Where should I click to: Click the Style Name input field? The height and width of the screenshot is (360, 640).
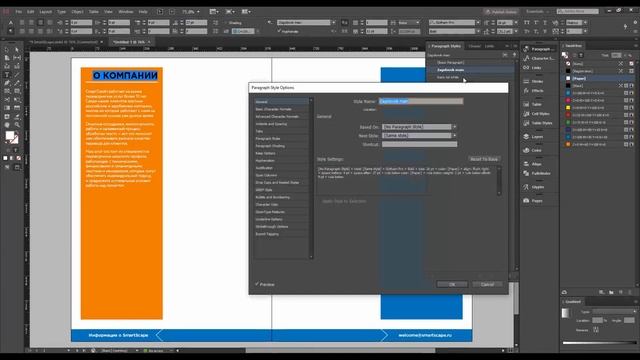tap(421, 101)
